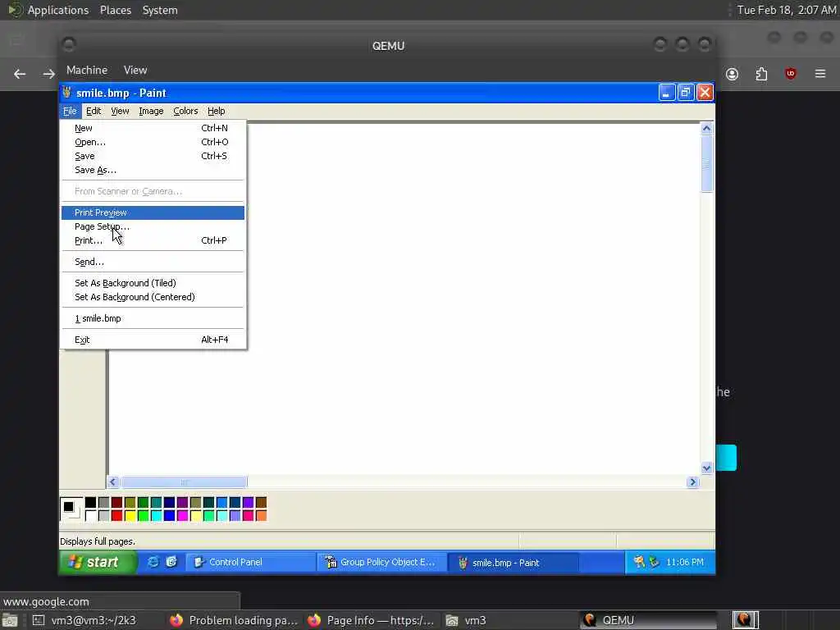The width and height of the screenshot is (840, 630).
Task: Open Page Setup... from File menu
Action: pos(153,226)
